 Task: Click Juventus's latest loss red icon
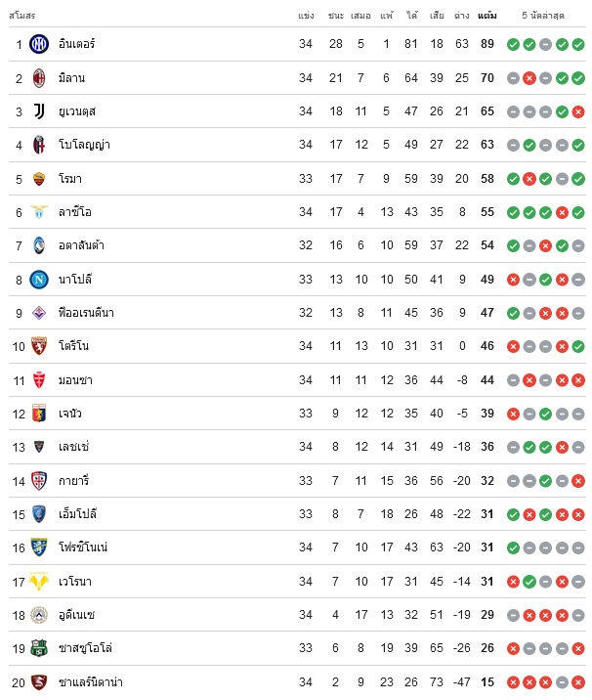578,111
